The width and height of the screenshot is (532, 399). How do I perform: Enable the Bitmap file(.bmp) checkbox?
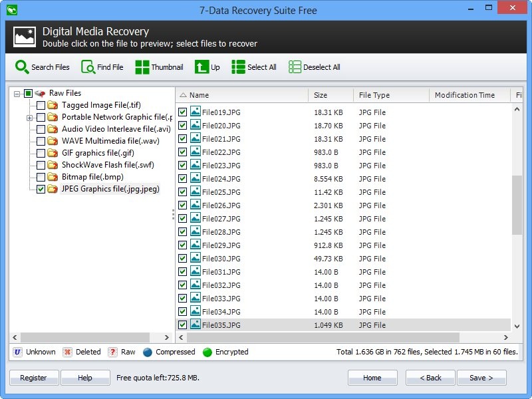(x=41, y=178)
